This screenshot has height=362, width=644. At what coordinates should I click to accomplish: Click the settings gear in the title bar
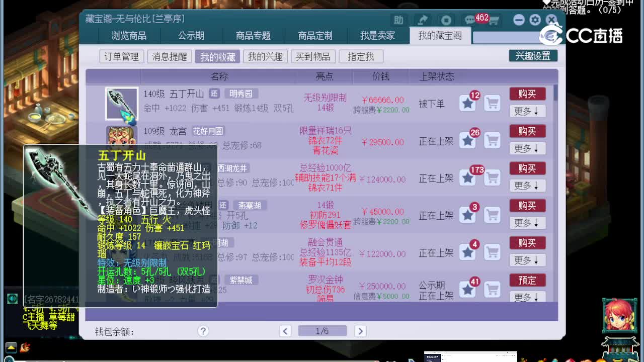click(x=535, y=19)
